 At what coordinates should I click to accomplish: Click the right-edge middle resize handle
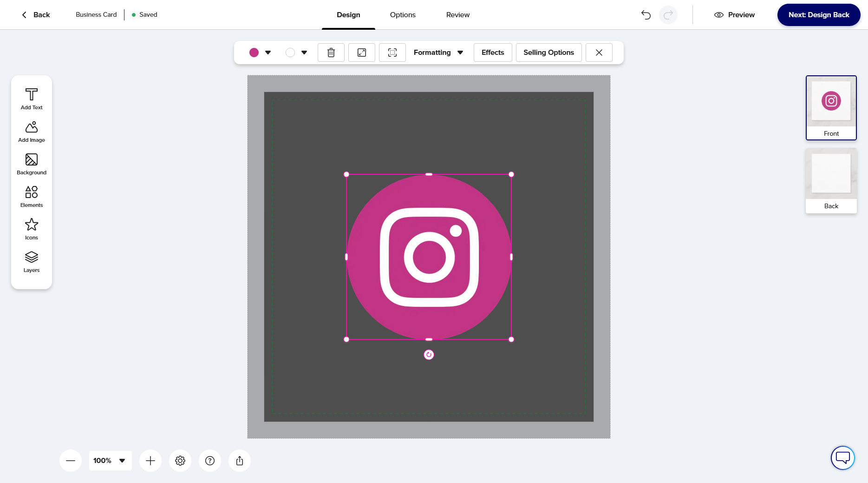[511, 257]
